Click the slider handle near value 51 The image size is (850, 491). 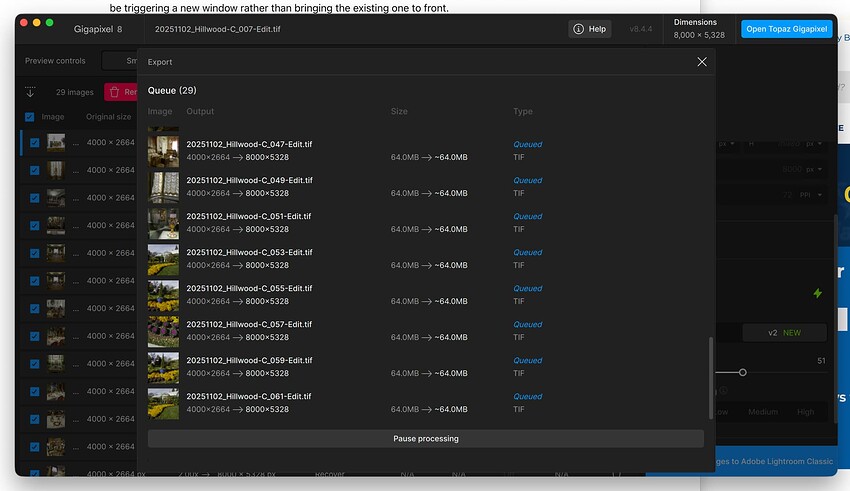743,372
